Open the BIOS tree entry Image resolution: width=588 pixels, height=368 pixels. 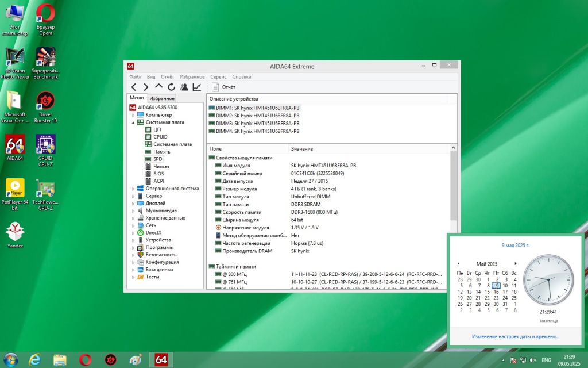pos(158,174)
